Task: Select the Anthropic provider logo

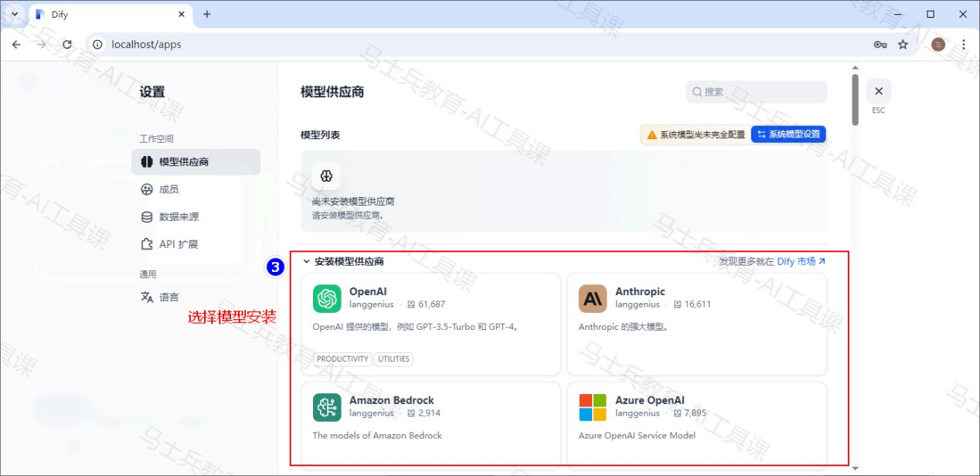Action: tap(593, 298)
